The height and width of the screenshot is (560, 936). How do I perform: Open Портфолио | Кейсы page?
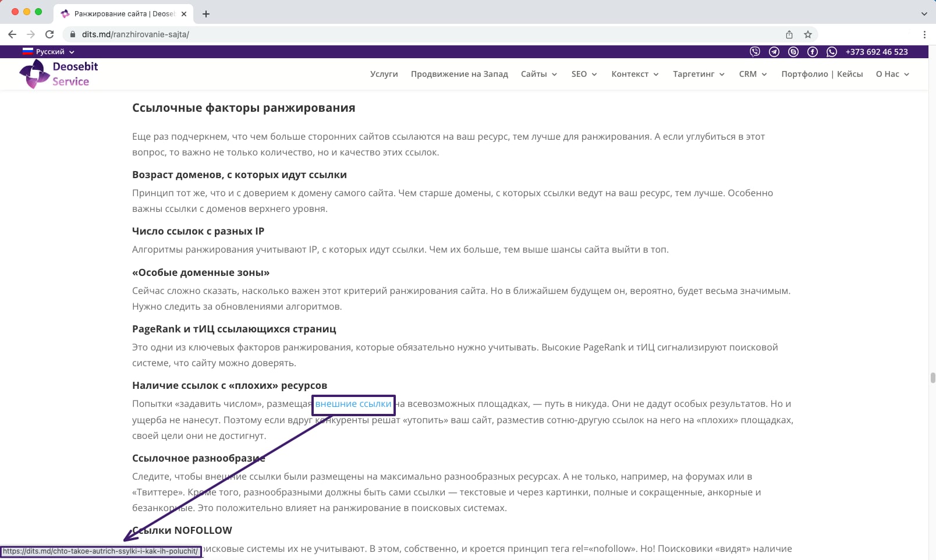[x=822, y=74]
